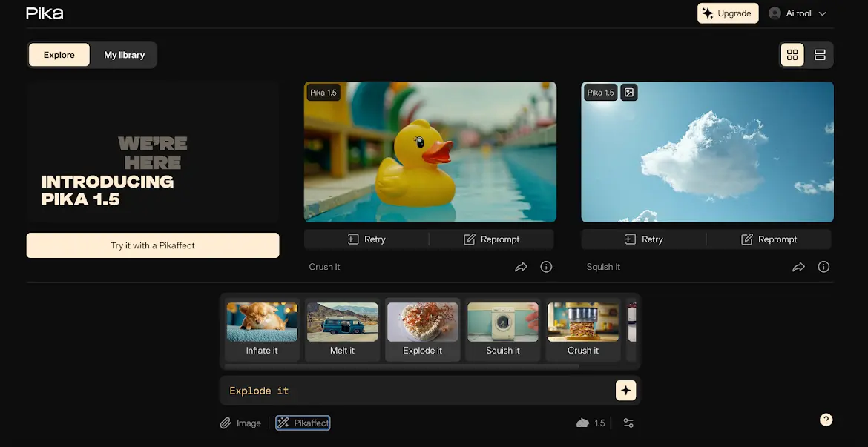Viewport: 868px width, 447px height.
Task: Attach an Image with paperclip button
Action: [x=240, y=423]
